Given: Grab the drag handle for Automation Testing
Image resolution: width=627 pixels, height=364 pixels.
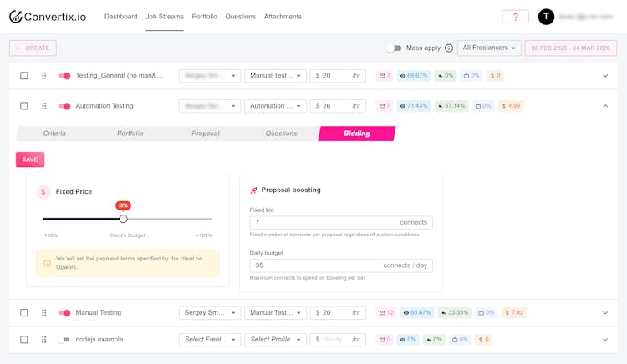Looking at the screenshot, I should 44,106.
